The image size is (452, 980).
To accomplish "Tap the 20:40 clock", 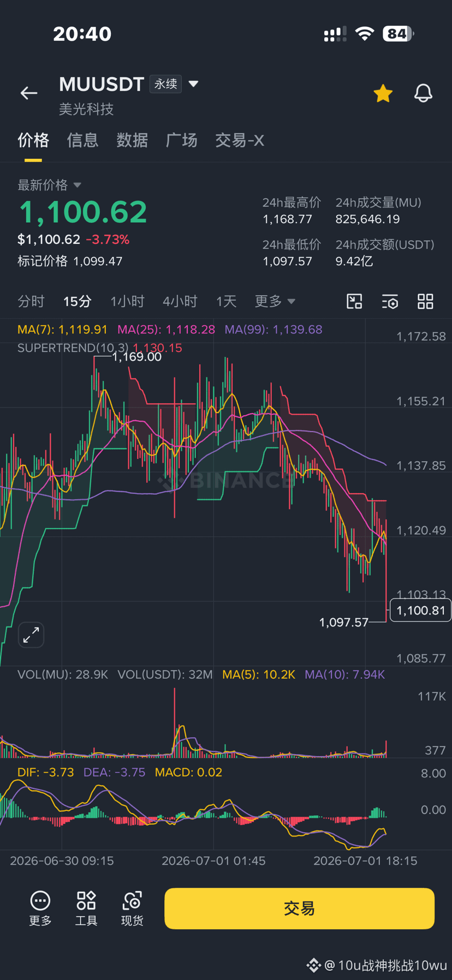I will 82,34.
